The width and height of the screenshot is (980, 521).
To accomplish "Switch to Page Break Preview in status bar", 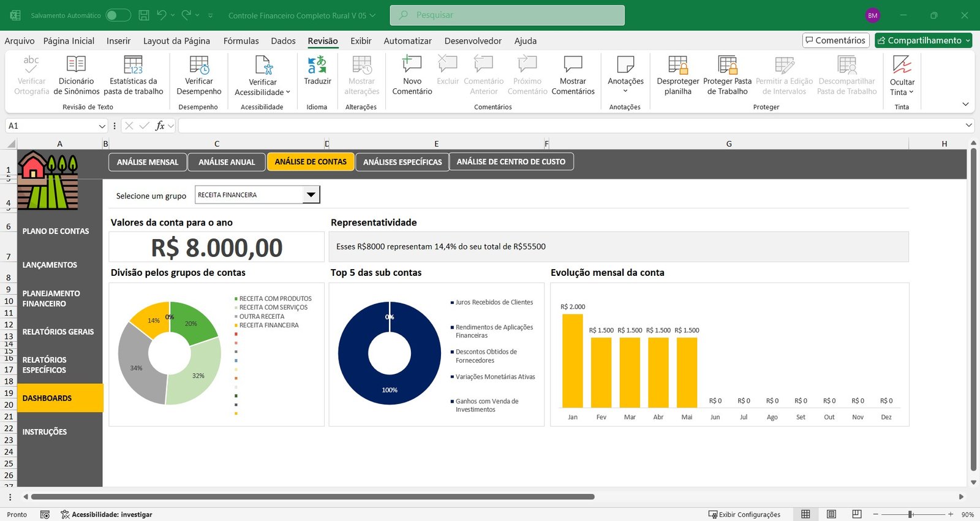I will [857, 514].
